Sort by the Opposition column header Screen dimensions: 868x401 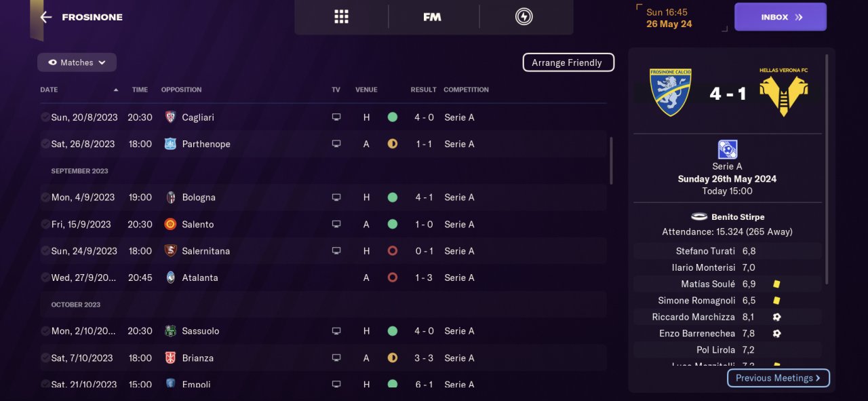181,90
